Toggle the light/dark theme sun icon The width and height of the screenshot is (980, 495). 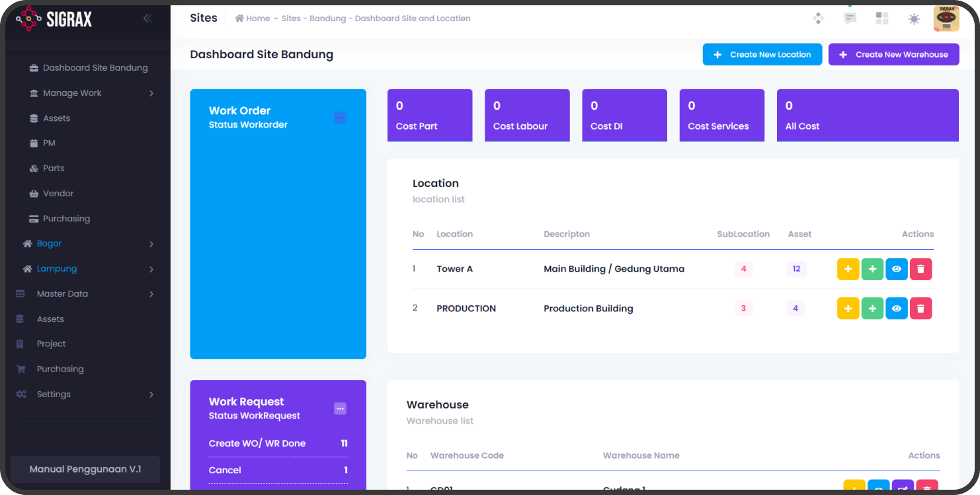pos(914,19)
